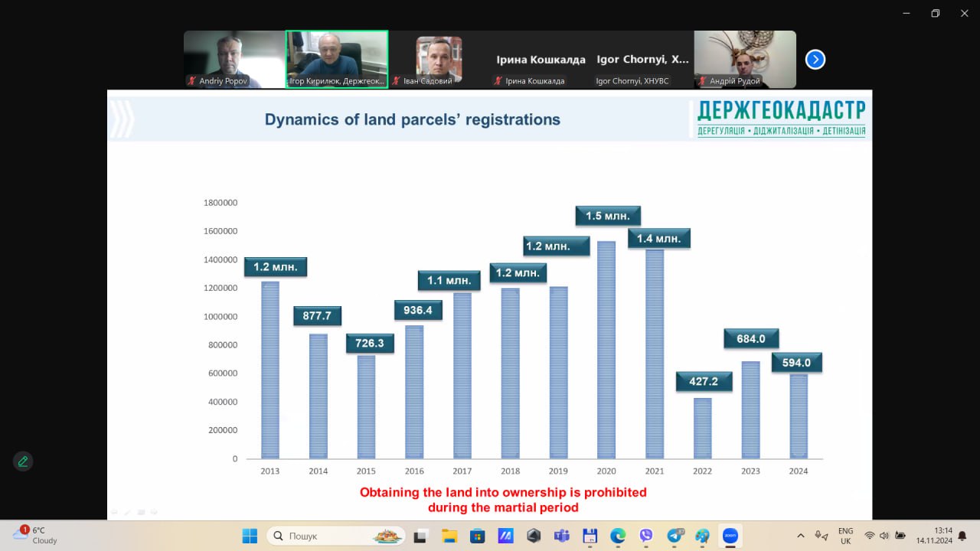Viewport: 980px width, 551px height.
Task: Select Igor Chornyi's participant tile
Action: tap(643, 59)
